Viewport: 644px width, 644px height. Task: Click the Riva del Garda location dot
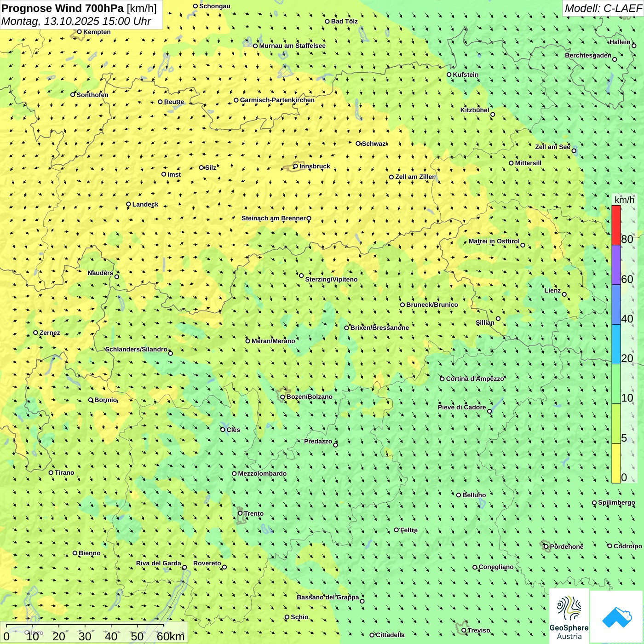coord(184,567)
